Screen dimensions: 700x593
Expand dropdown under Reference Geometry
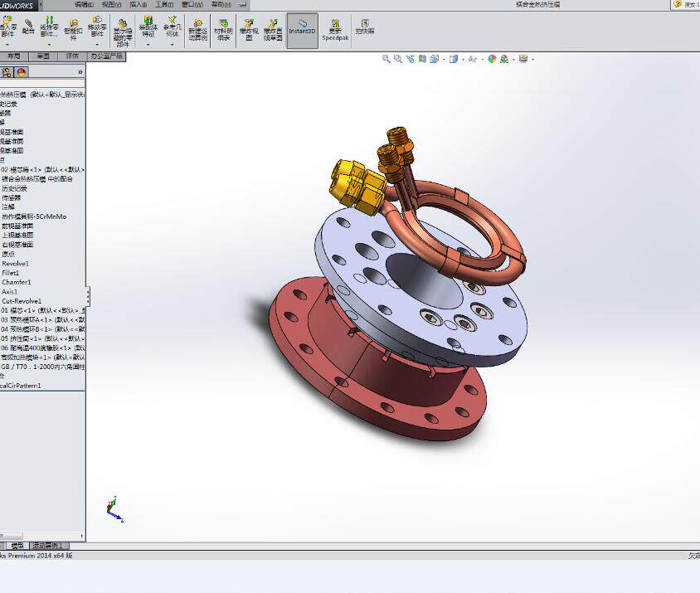[173, 45]
